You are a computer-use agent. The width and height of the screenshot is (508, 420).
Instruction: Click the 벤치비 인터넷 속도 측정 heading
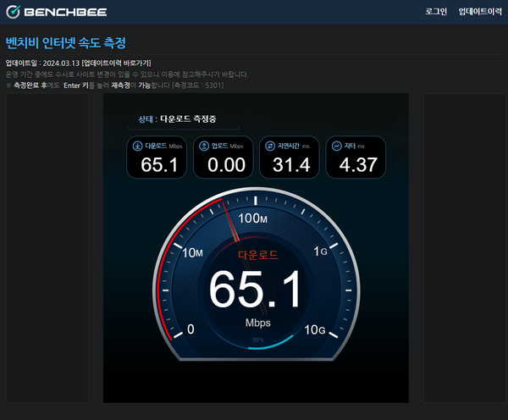(x=66, y=43)
